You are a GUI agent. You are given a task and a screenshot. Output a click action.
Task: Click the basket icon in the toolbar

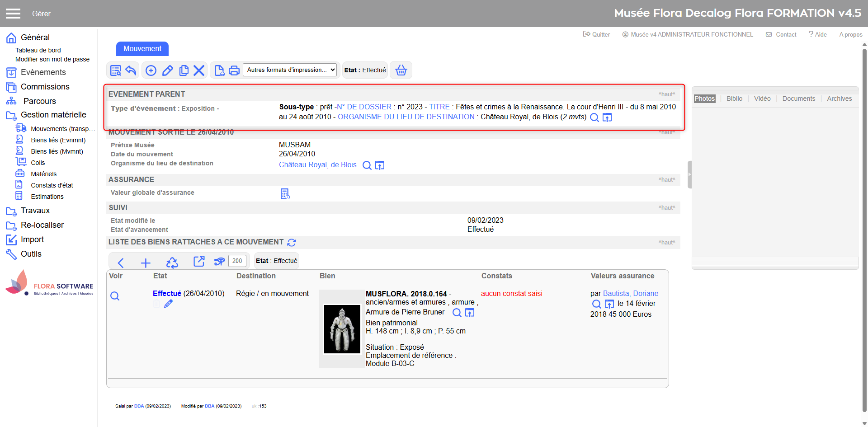point(401,70)
